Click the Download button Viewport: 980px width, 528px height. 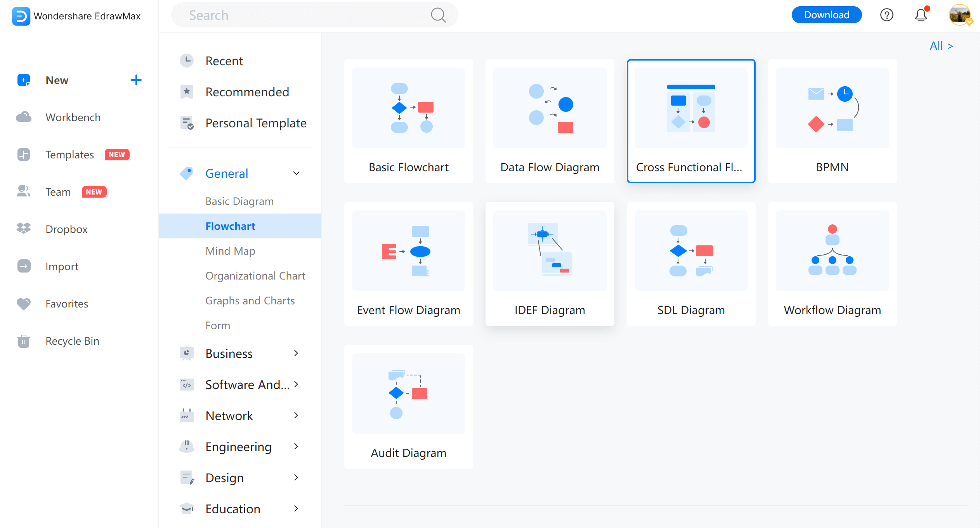click(825, 14)
